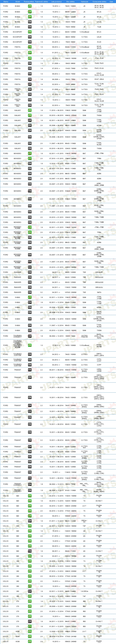Viewport: 116px width, 644px height.
Task: Click engine code 'M1JA' in B-MAX row
Action: [x=99, y=12]
